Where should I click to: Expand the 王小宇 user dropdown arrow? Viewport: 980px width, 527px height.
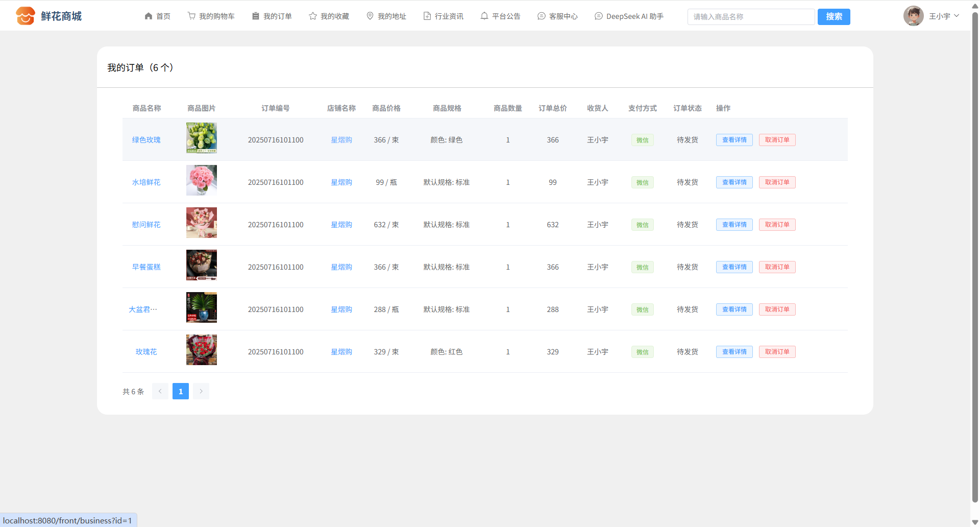(x=957, y=16)
